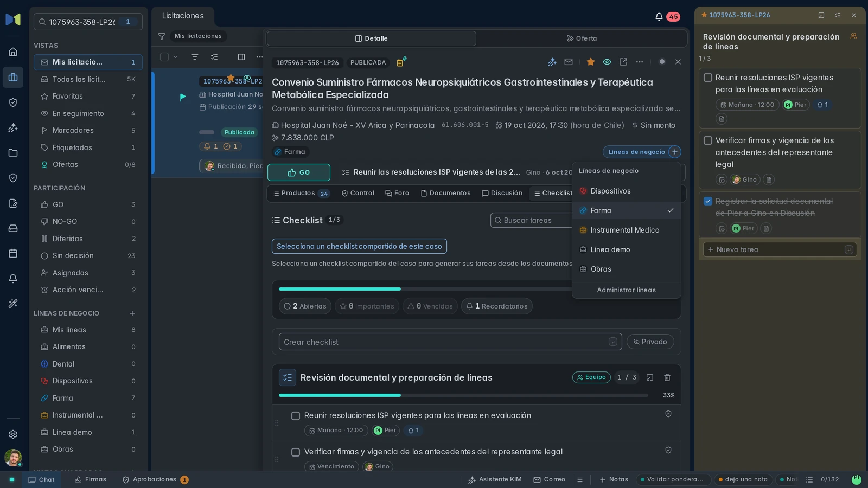Open tender in external window icon
Viewport: 868px width, 488px height.
tap(623, 62)
